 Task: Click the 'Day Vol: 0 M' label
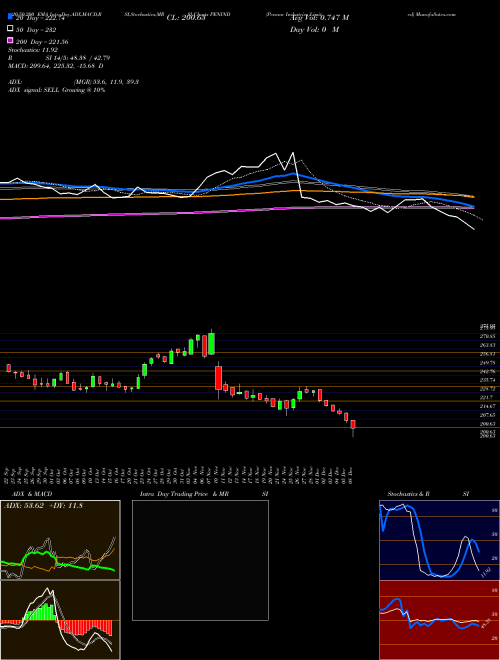click(314, 30)
